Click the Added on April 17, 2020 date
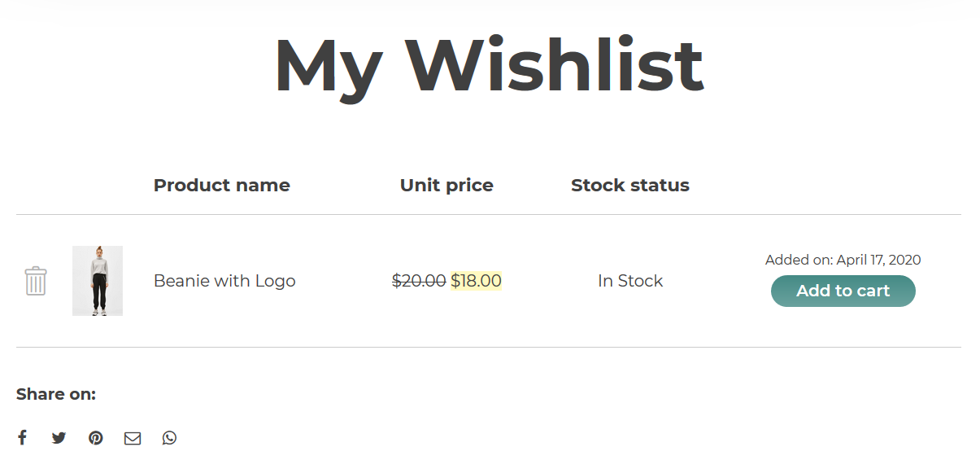The height and width of the screenshot is (473, 980). [x=843, y=260]
